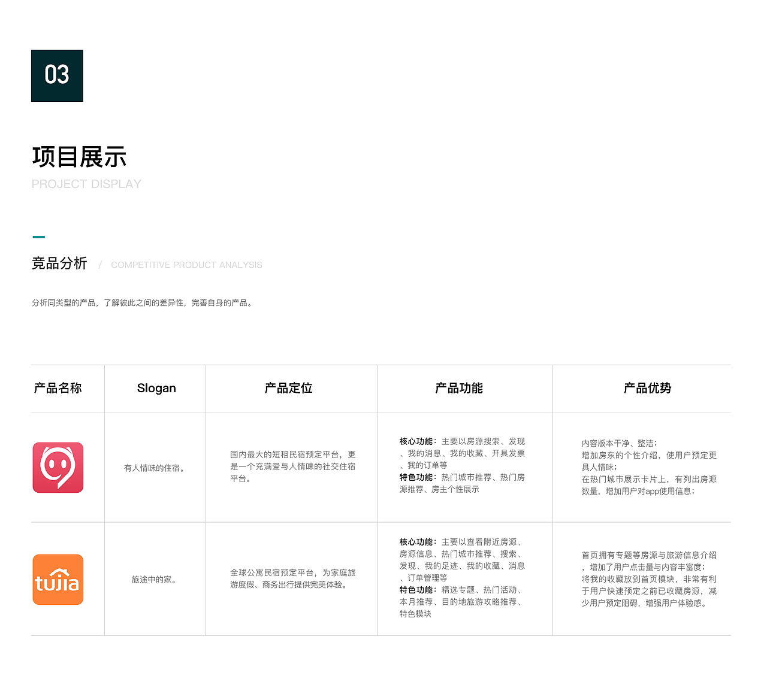Select the 竞品分析 section title
Screen dimensions: 767x700
[x=59, y=263]
